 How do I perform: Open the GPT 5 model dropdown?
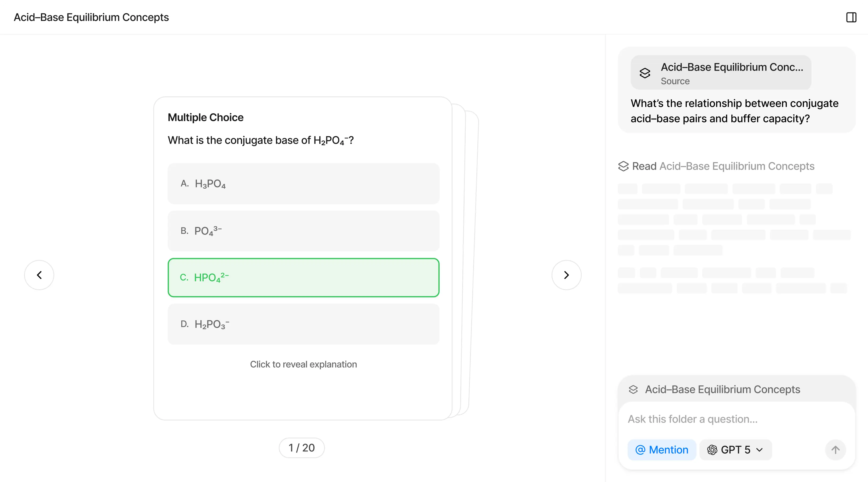(759, 450)
